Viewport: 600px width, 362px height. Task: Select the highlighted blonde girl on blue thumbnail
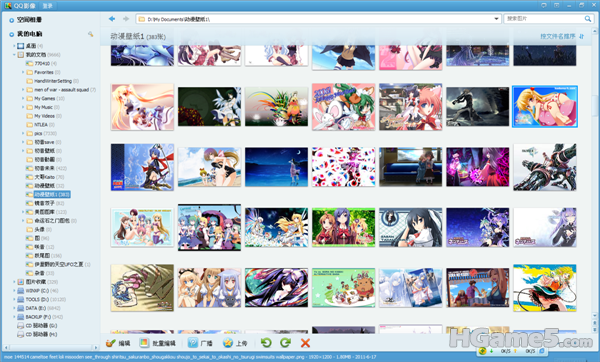tap(545, 107)
